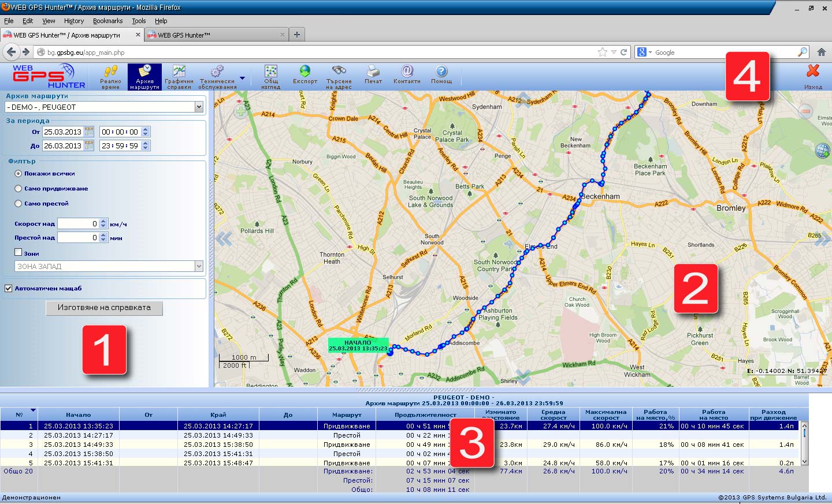Click the От date field 25.03.2013
The width and height of the screenshot is (832, 504).
(63, 132)
